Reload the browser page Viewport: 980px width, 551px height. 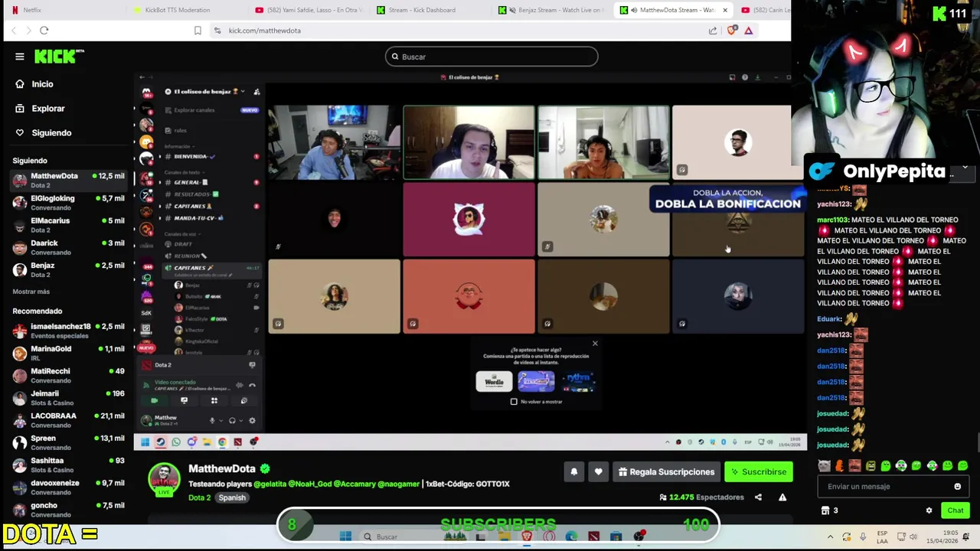pos(44,31)
